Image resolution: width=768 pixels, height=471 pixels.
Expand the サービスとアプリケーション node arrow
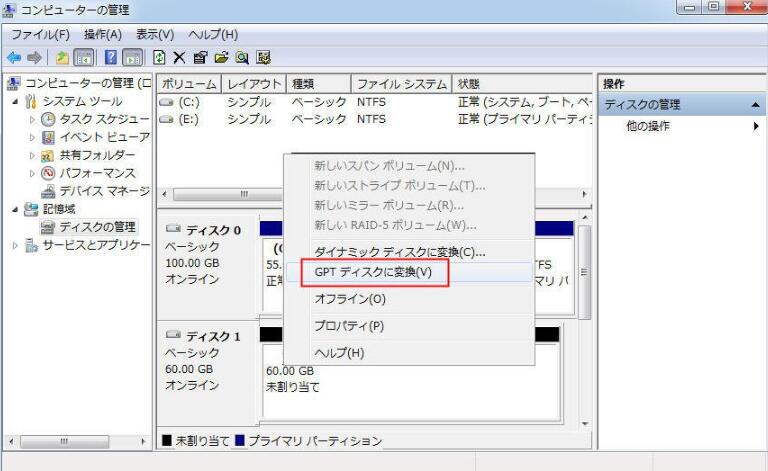click(15, 245)
